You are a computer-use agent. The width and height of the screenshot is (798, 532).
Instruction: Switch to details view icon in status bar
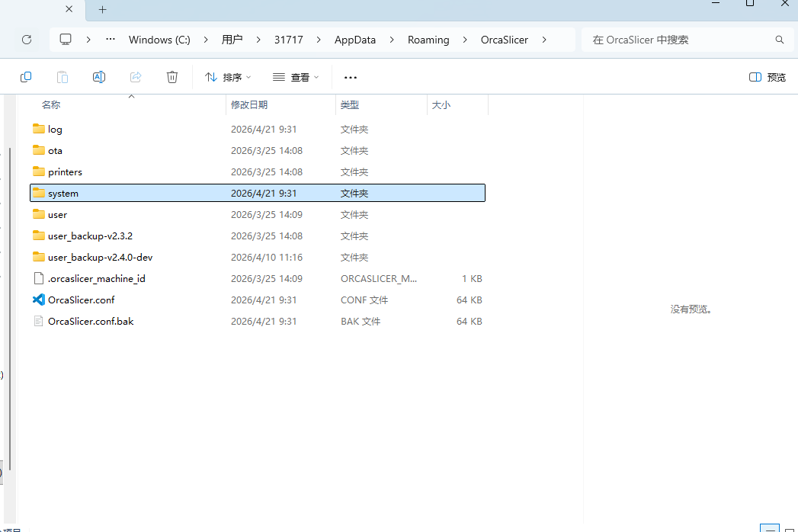[770, 528]
